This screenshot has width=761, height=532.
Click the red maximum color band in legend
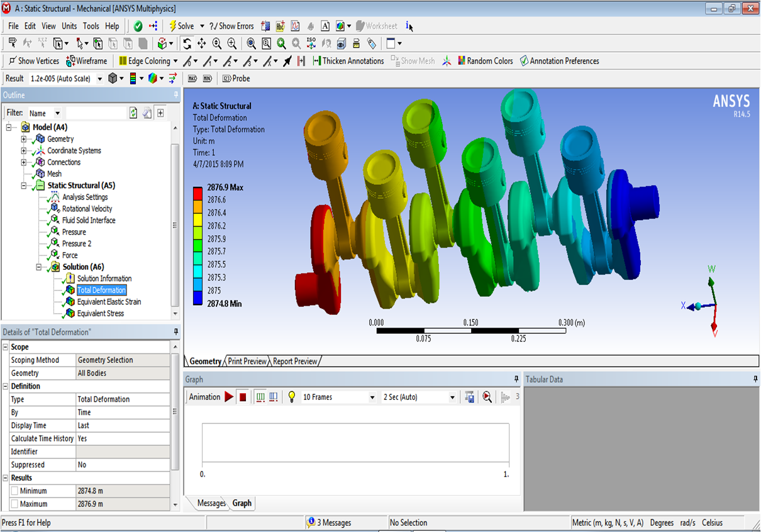[x=197, y=194]
